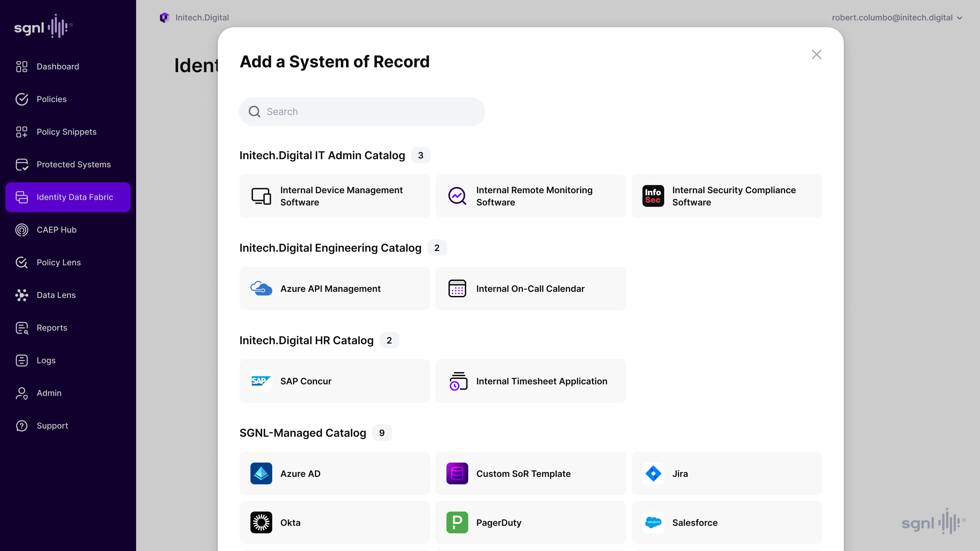Choose Internal Timesheet Application card
Viewport: 980px width, 551px height.
click(x=530, y=381)
